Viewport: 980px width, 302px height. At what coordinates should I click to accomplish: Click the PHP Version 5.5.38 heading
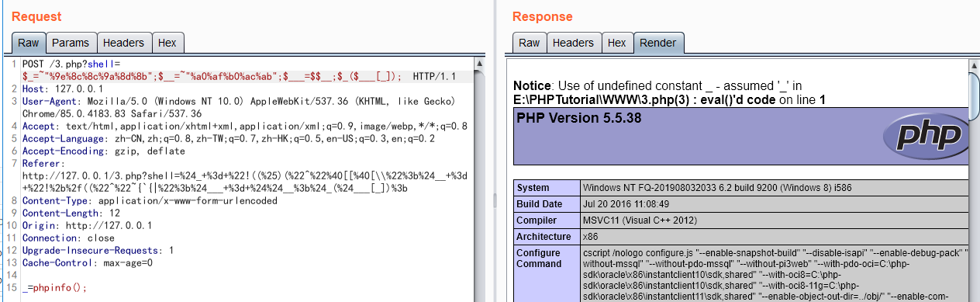pyautogui.click(x=578, y=119)
